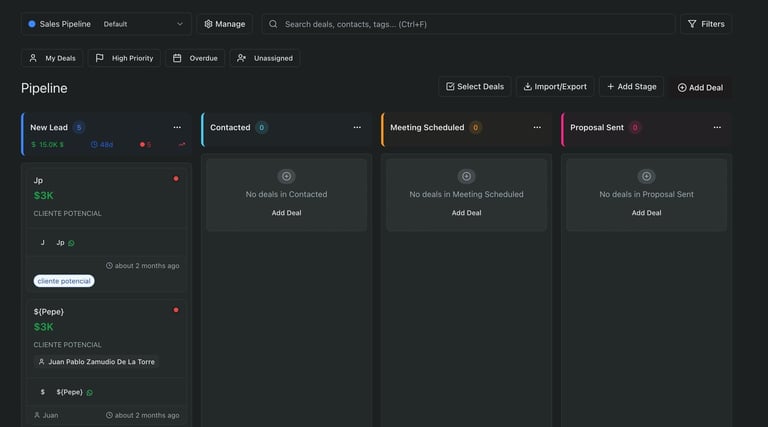Open New Lead column options menu
768x427 pixels.
[177, 127]
